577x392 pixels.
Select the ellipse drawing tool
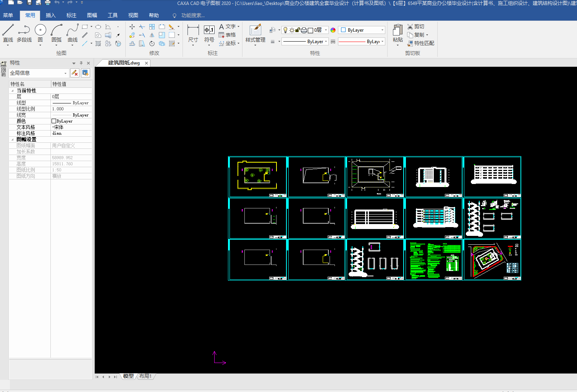click(98, 27)
